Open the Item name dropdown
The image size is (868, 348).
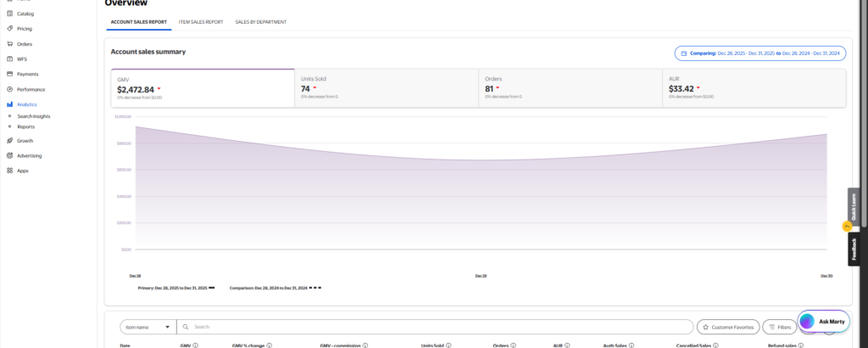coord(147,327)
